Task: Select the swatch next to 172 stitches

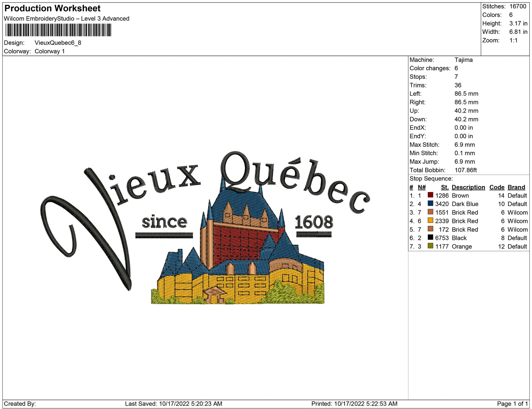Action: [430, 229]
